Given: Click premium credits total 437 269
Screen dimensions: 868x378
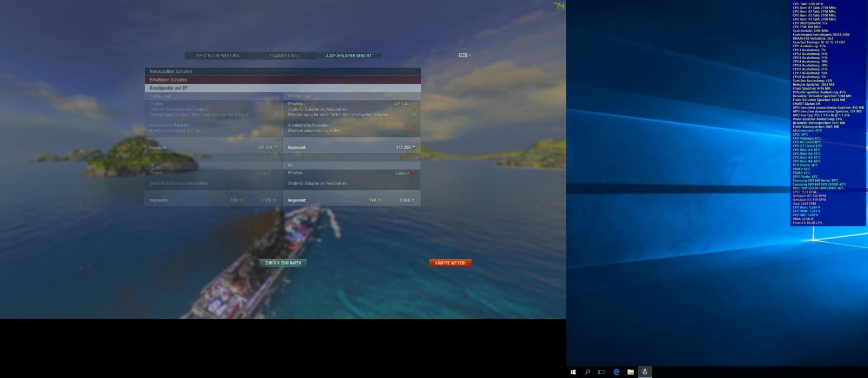Looking at the screenshot, I should (x=403, y=147).
